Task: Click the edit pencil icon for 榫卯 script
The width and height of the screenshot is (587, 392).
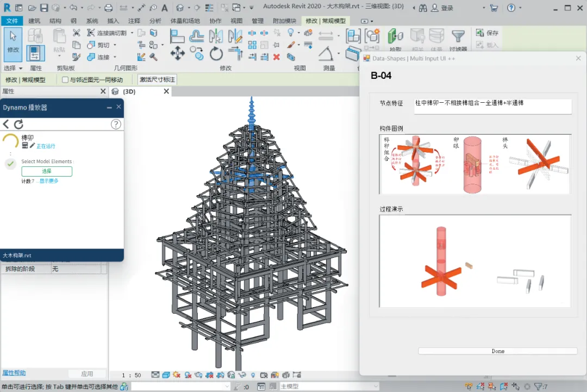Action: click(32, 146)
